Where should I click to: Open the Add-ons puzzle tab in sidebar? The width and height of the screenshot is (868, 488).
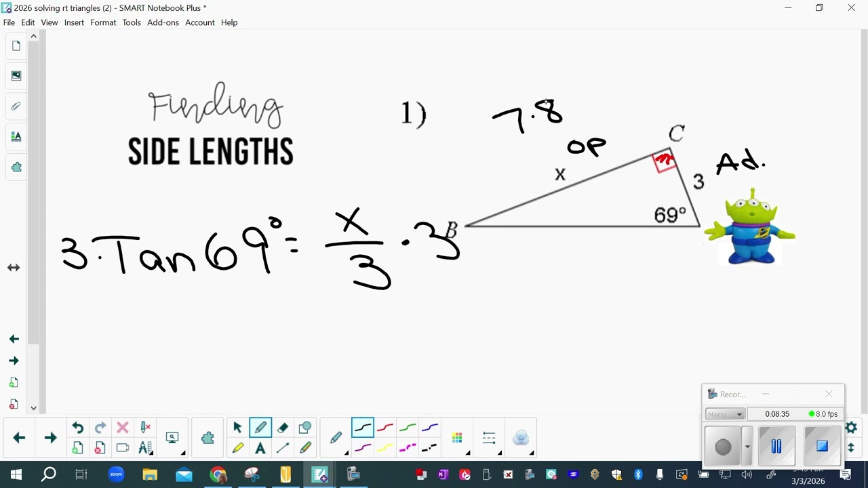tap(16, 167)
